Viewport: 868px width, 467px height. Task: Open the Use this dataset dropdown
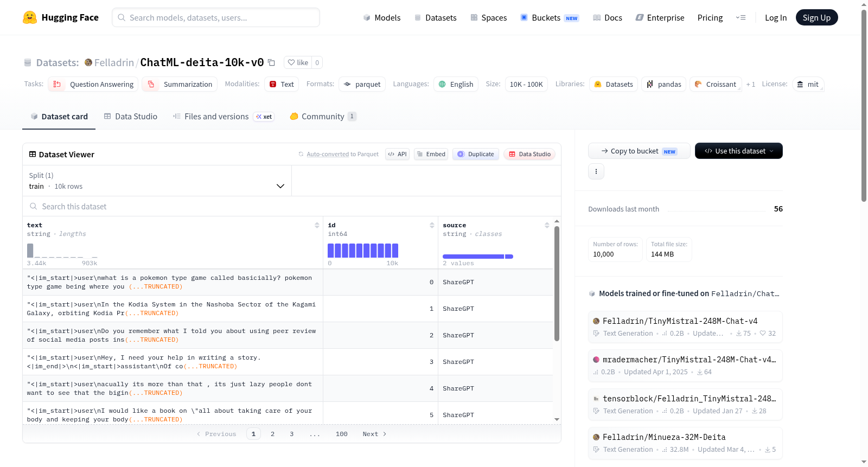tap(738, 151)
